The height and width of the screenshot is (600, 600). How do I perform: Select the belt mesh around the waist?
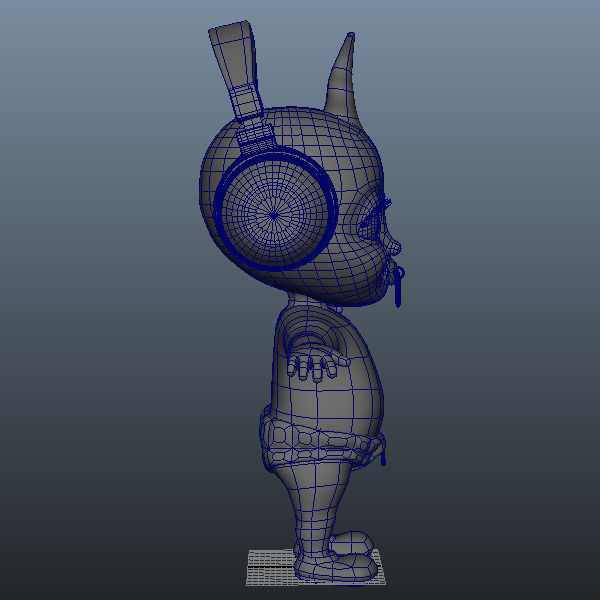tap(321, 439)
